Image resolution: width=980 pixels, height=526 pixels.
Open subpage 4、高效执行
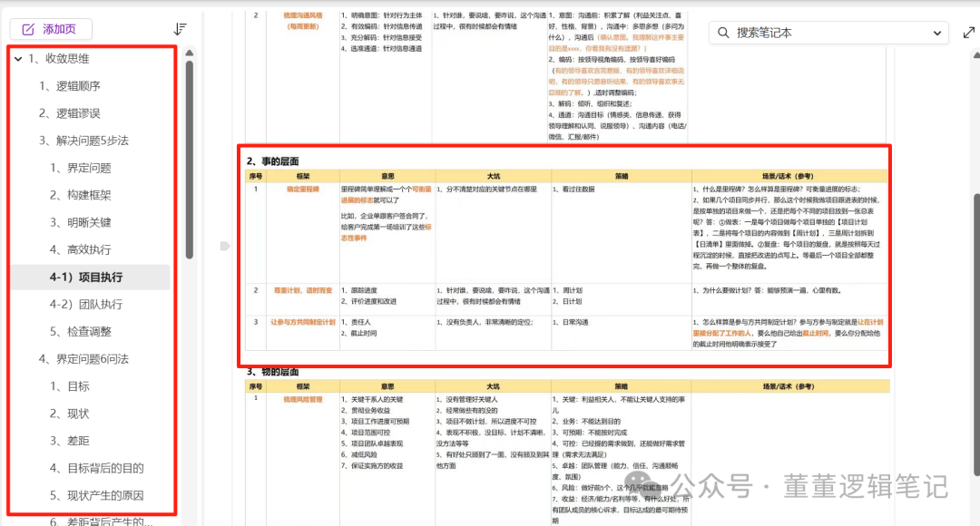tap(81, 250)
